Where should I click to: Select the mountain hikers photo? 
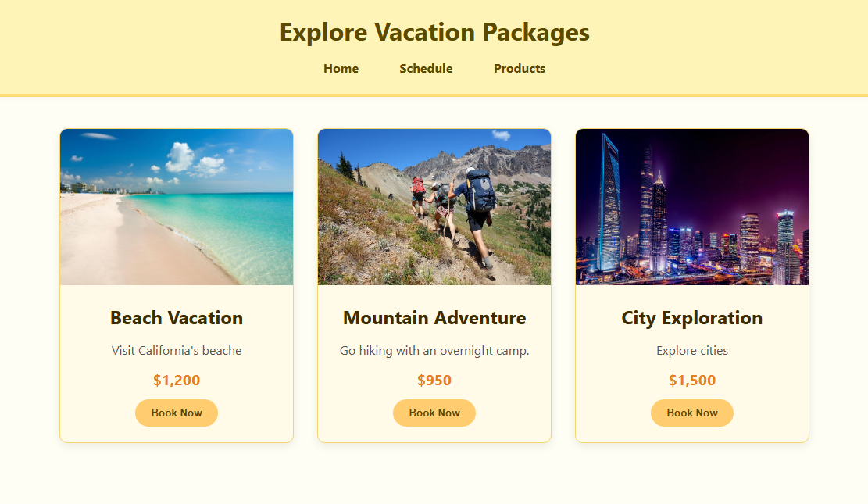pyautogui.click(x=434, y=207)
